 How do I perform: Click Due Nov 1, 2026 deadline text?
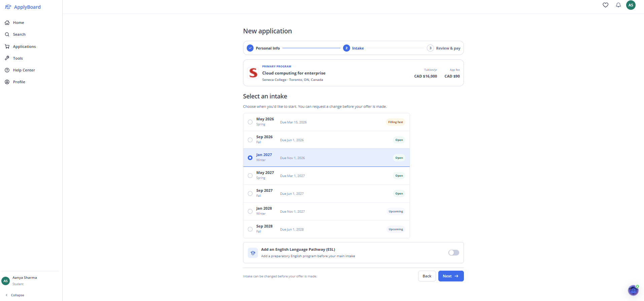click(x=292, y=158)
